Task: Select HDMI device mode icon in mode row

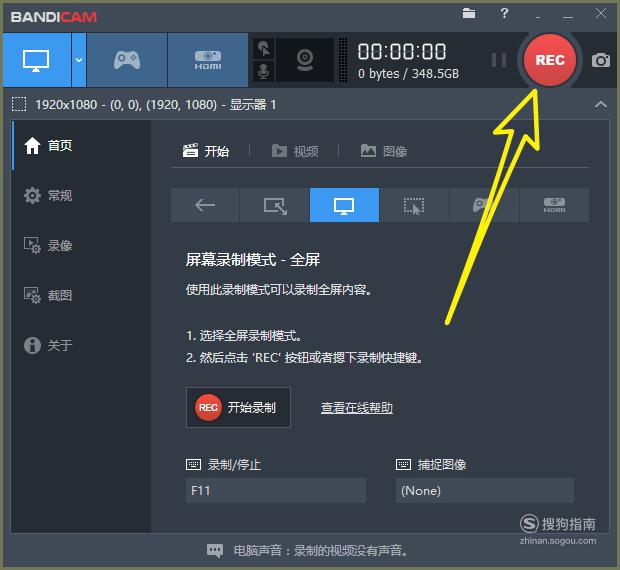Action: pos(554,205)
